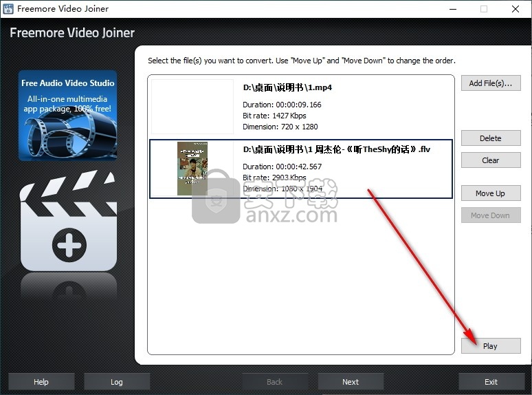Exit the application
Image resolution: width=532 pixels, height=395 pixels.
tap(491, 382)
